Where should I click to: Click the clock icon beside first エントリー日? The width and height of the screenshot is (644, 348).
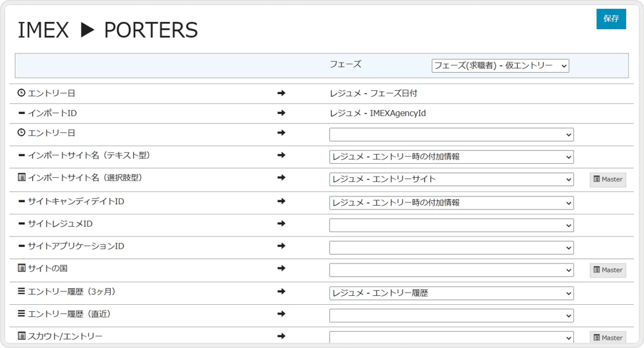pos(21,93)
